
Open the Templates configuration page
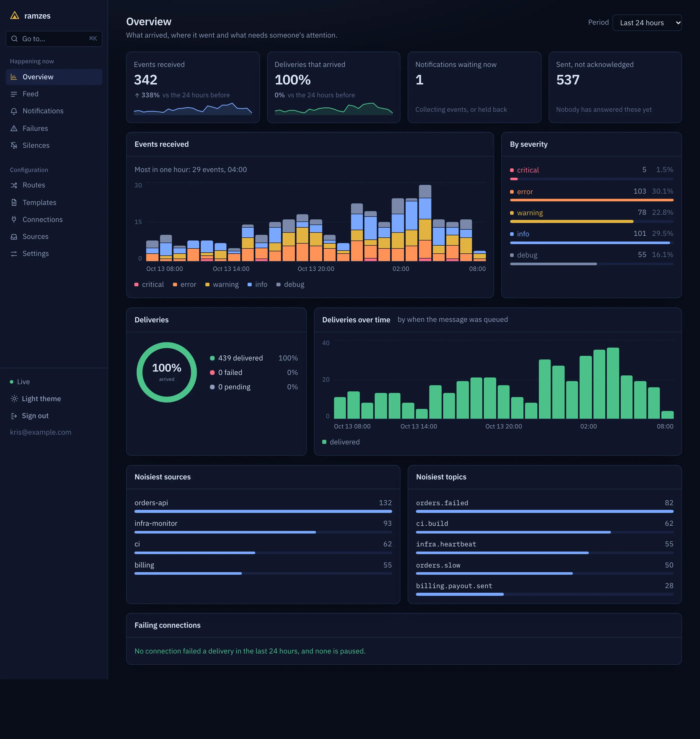(54, 202)
